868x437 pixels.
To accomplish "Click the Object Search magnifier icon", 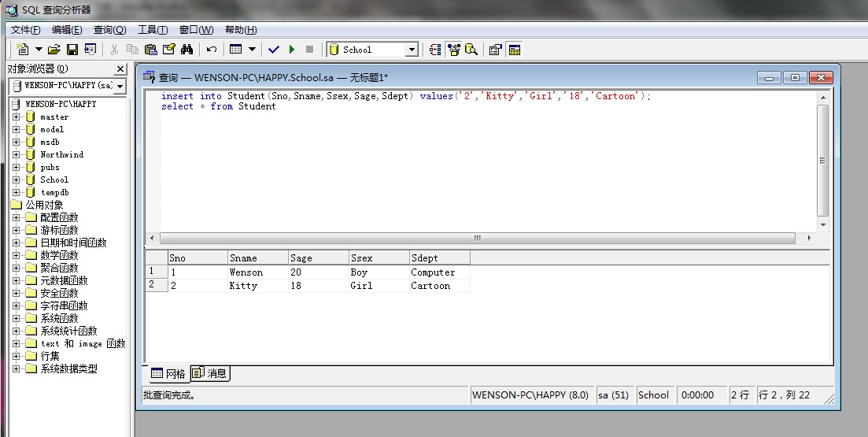I will pos(471,50).
